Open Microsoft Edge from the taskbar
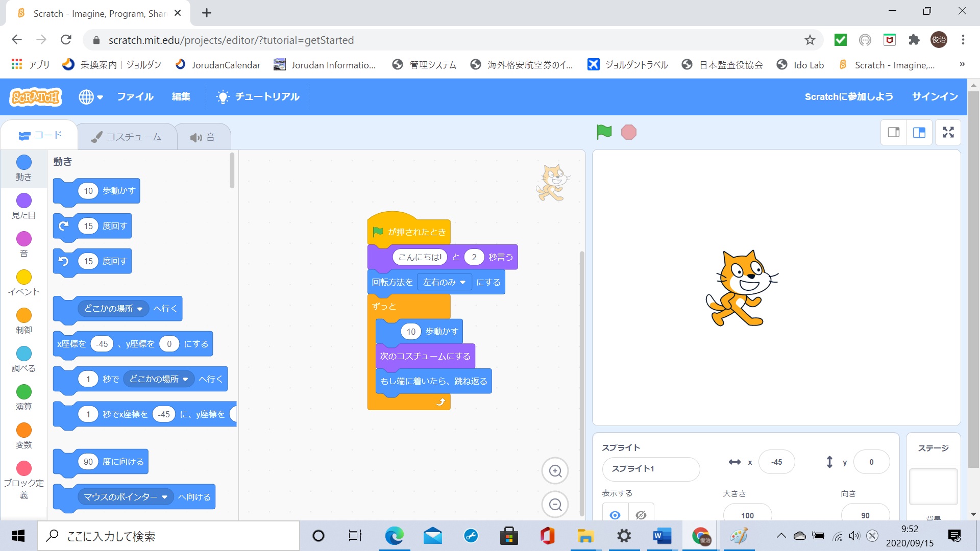The image size is (980, 551). (394, 536)
